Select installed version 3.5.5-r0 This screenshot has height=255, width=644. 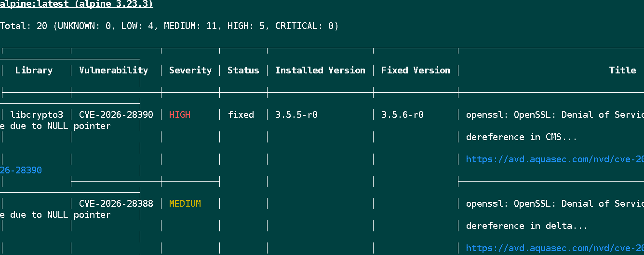coord(296,115)
